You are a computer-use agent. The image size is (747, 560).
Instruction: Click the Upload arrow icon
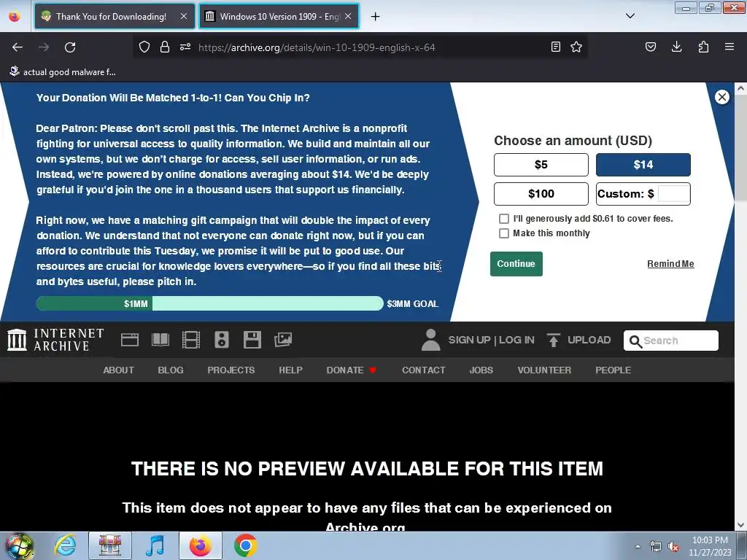pos(553,340)
